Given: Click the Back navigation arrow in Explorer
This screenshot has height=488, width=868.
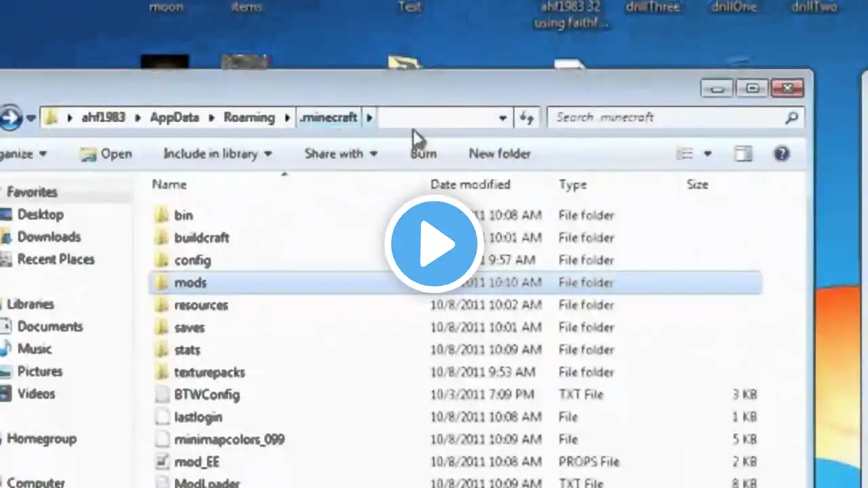Looking at the screenshot, I should coord(9,117).
